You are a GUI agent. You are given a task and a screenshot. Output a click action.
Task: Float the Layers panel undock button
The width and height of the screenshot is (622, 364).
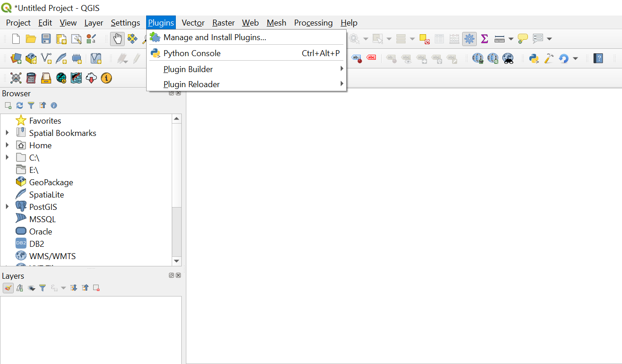(x=172, y=276)
